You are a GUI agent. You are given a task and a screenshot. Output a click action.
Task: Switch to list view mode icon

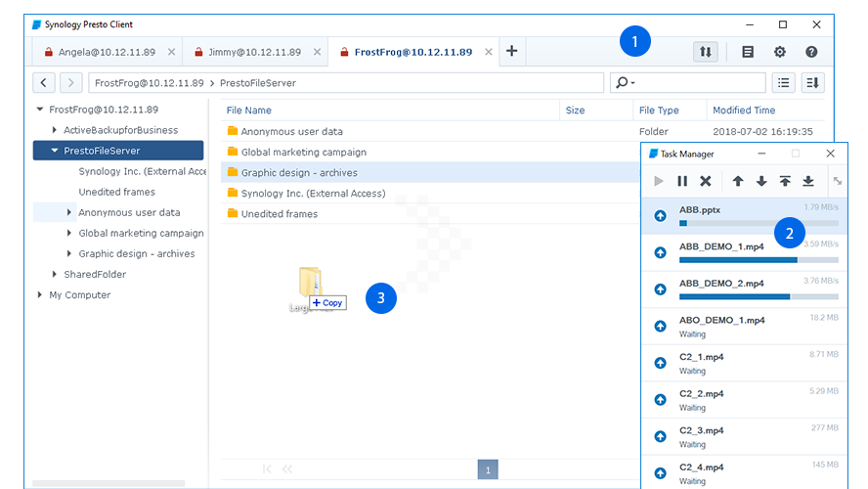[783, 83]
